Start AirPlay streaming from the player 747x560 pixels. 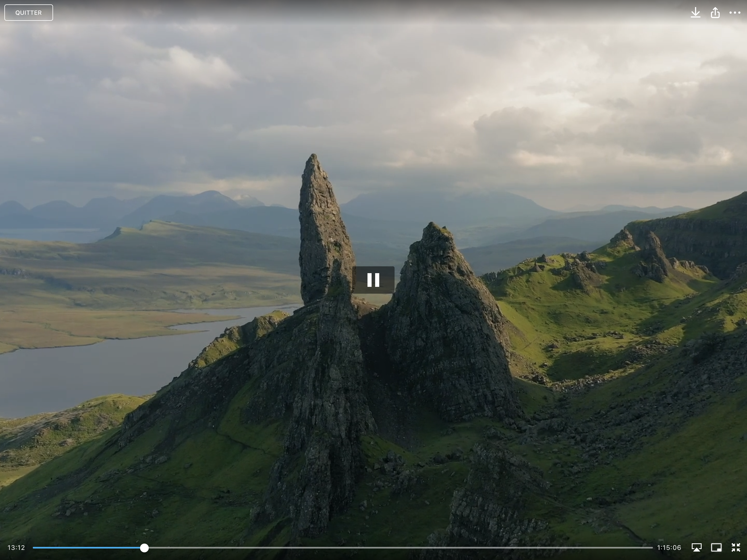tap(696, 547)
